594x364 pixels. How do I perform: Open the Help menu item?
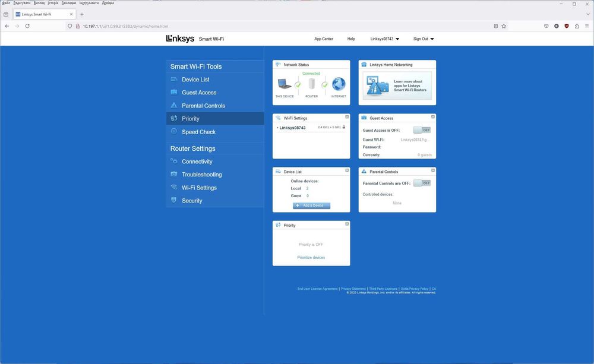351,39
